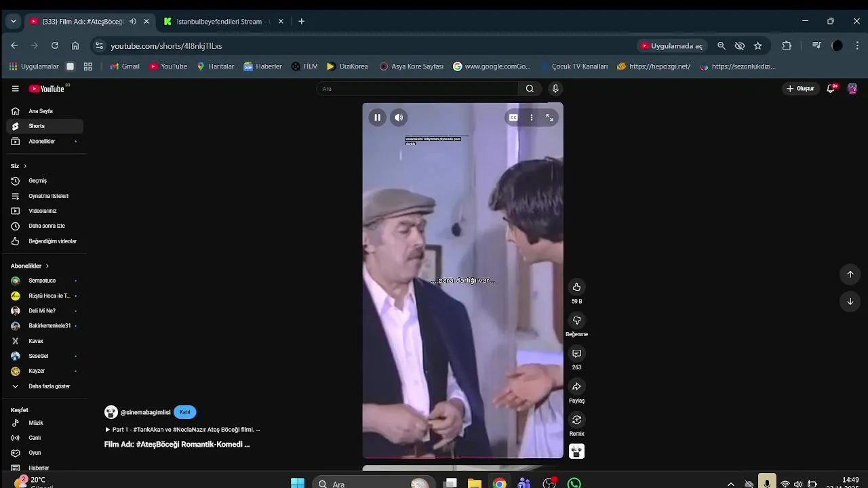Open Canlı under Keşfet
Image resolution: width=868 pixels, height=488 pixels.
[45, 438]
